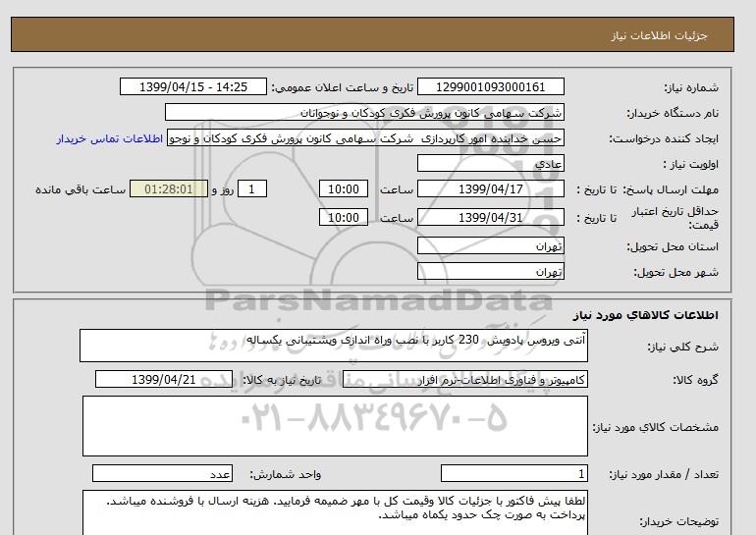Click the label «نام دستگاه خریدار:»

click(673, 113)
